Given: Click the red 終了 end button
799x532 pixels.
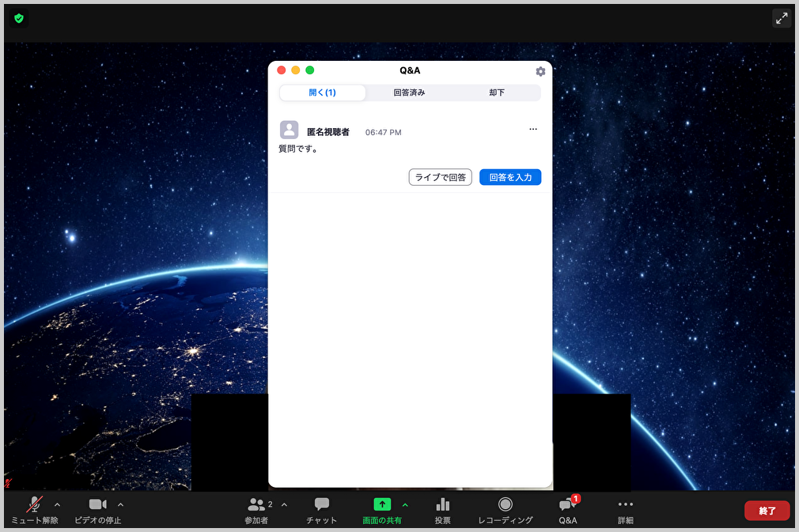Looking at the screenshot, I should pyautogui.click(x=767, y=510).
